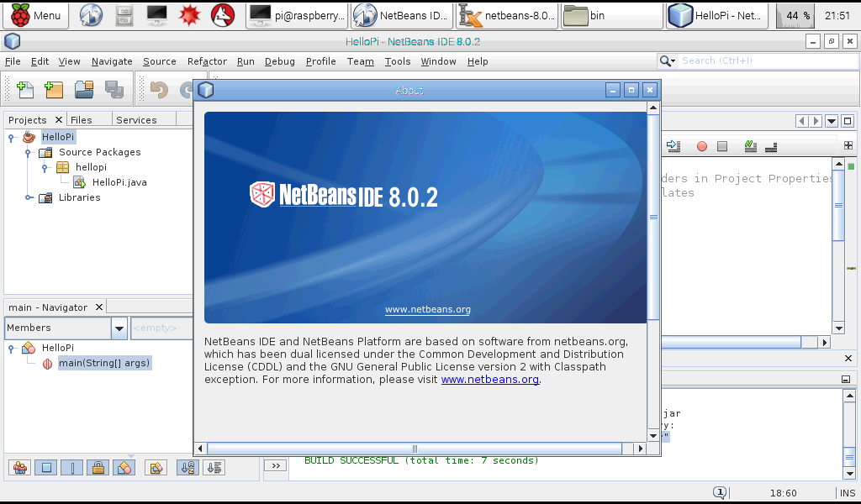Toggle Sort by Source in Navigator
The height and width of the screenshot is (504, 861).
(x=214, y=468)
